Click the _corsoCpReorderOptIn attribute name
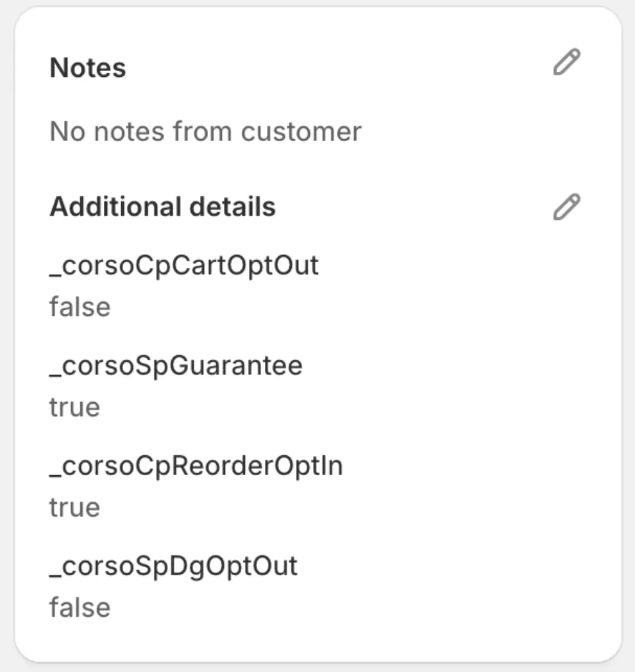The width and height of the screenshot is (635, 672). [x=196, y=466]
